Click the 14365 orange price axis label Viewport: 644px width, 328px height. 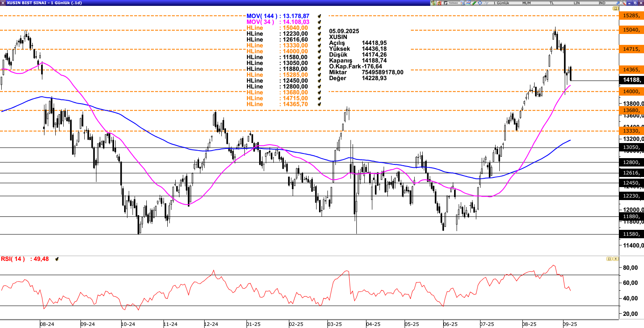coord(631,70)
